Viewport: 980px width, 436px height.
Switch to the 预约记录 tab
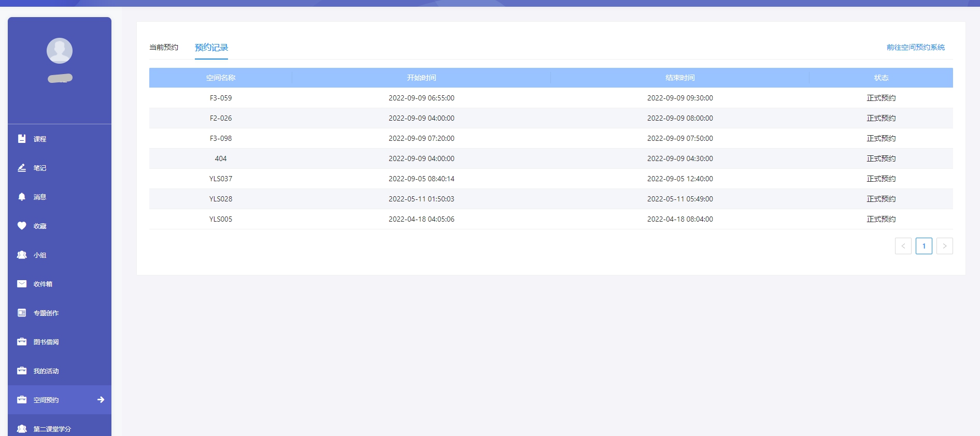[211, 47]
